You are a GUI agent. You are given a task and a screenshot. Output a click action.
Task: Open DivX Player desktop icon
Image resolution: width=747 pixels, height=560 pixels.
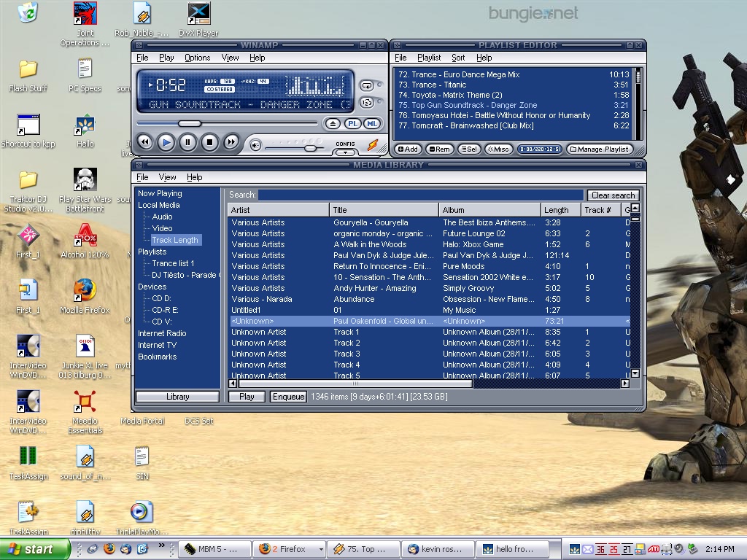click(198, 19)
